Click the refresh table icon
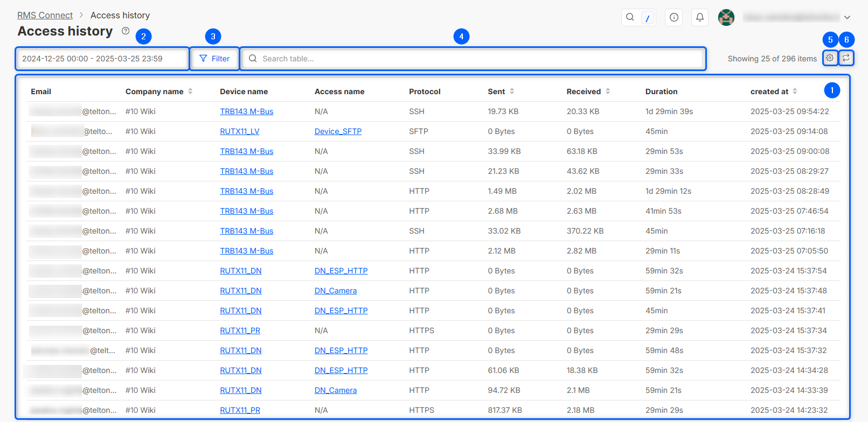Image resolution: width=868 pixels, height=422 pixels. pyautogui.click(x=846, y=58)
